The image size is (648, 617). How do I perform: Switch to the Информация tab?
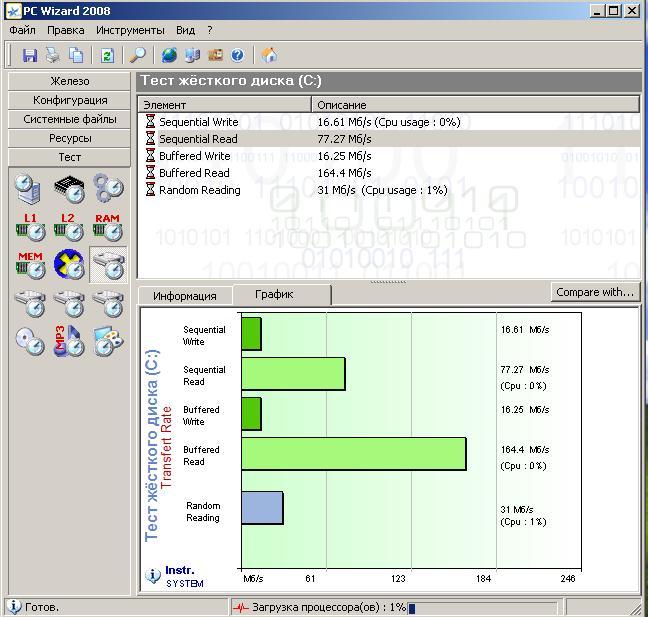(x=185, y=295)
